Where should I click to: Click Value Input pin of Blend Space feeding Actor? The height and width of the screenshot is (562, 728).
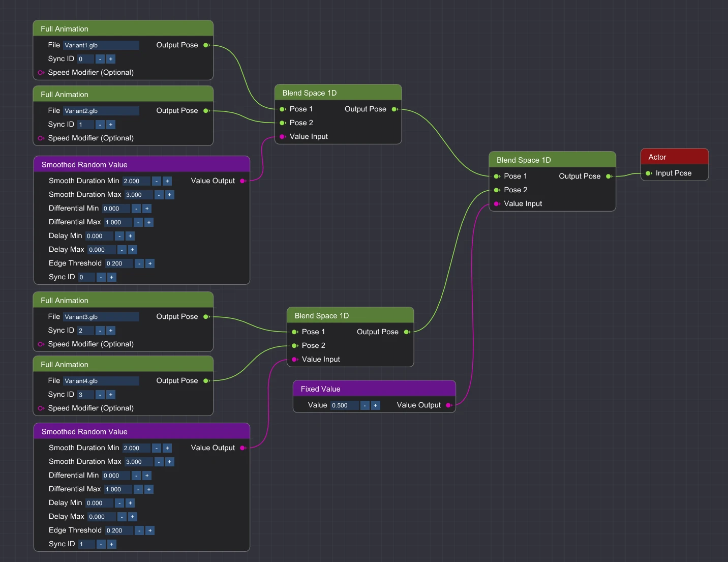[x=497, y=204]
